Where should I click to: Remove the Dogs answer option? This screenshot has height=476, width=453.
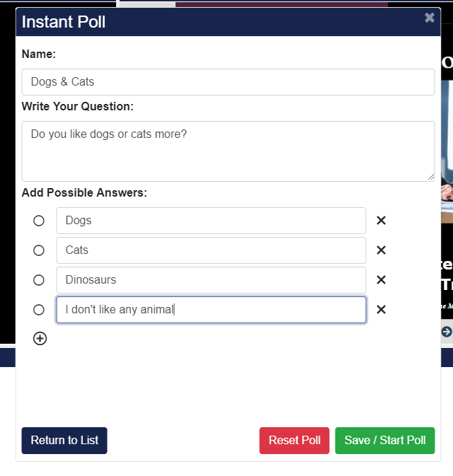pos(381,221)
